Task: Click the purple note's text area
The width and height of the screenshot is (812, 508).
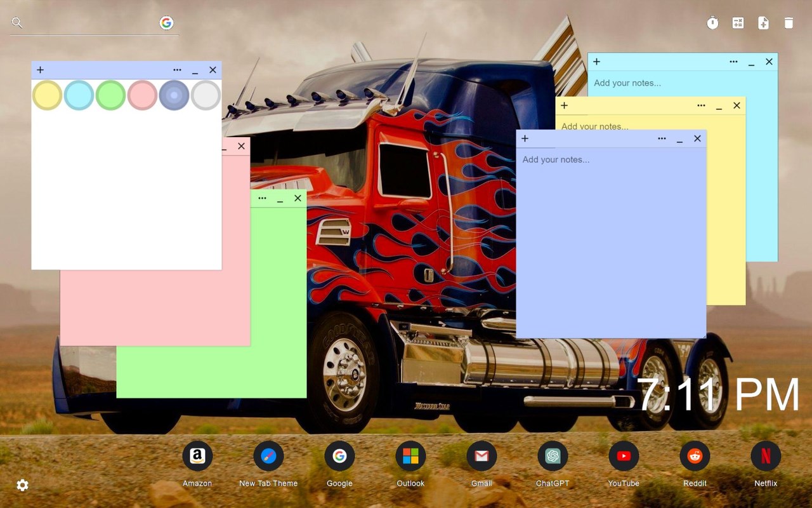Action: [x=611, y=243]
